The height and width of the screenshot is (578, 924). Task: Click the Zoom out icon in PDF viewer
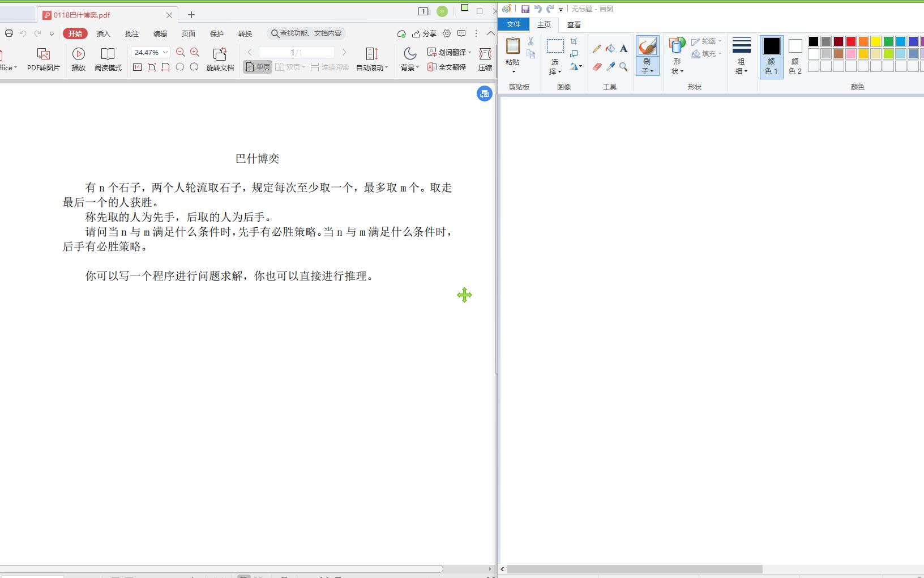(181, 52)
